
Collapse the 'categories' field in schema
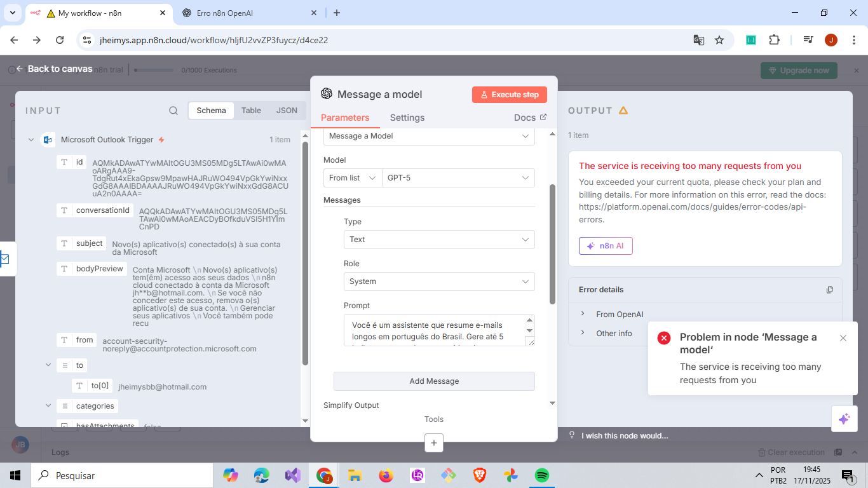[x=48, y=406]
